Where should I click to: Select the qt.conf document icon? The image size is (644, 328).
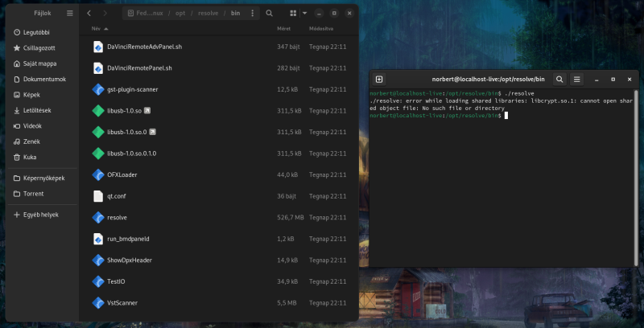point(97,196)
